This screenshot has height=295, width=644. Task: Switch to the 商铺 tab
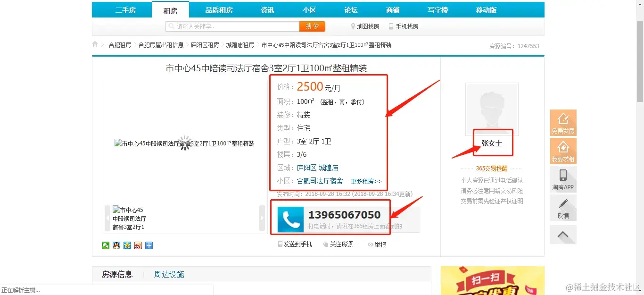pos(393,10)
